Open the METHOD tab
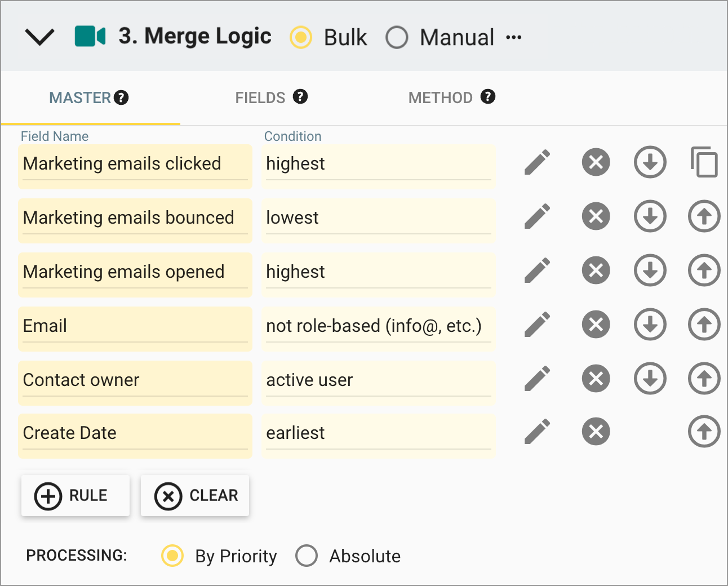Image resolution: width=728 pixels, height=586 pixels. coord(440,97)
